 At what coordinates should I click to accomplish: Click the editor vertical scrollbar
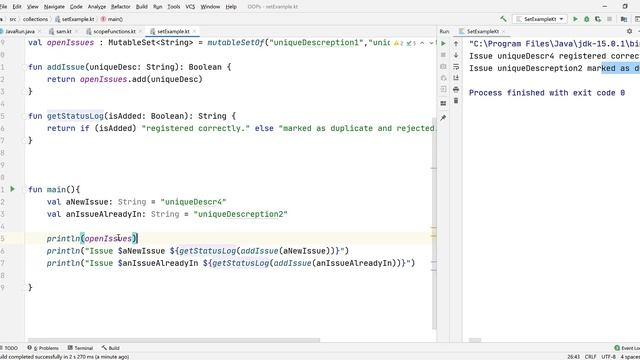pos(434,223)
